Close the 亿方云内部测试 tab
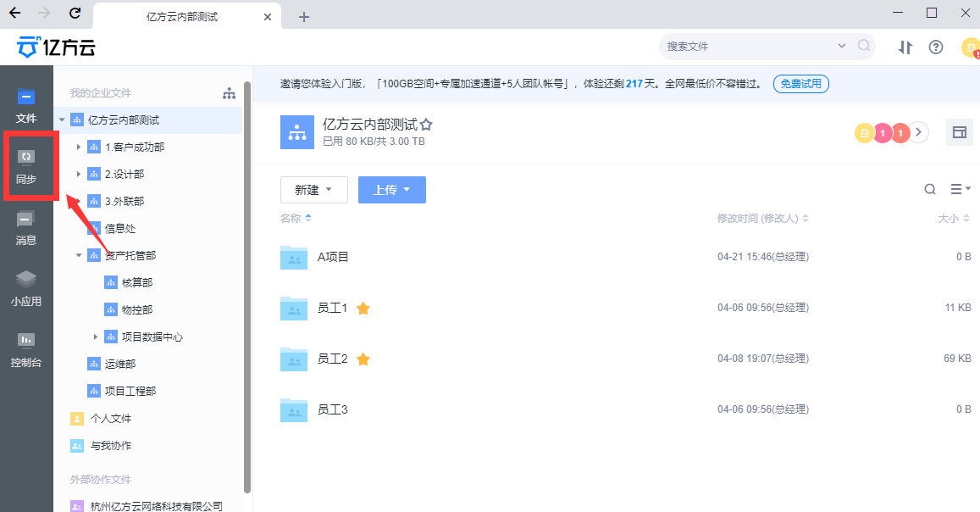 (268, 17)
